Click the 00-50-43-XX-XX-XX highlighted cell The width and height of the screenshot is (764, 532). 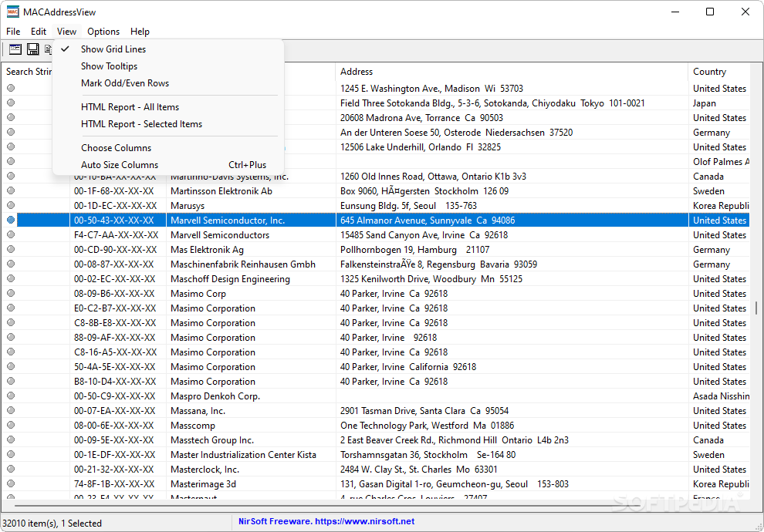pos(117,221)
